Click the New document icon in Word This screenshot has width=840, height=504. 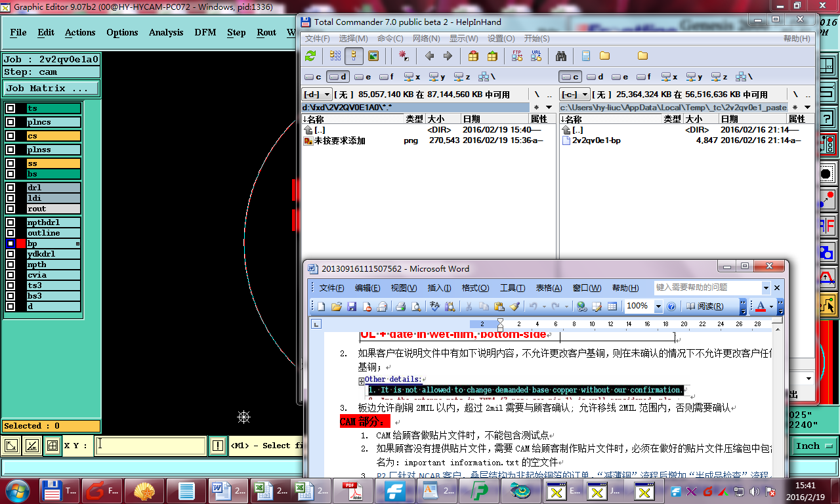click(322, 306)
